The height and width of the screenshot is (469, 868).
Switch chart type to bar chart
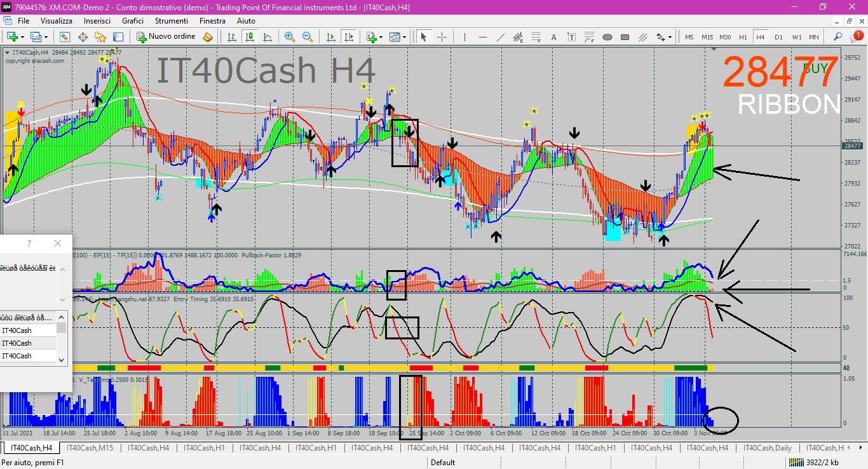coord(232,37)
